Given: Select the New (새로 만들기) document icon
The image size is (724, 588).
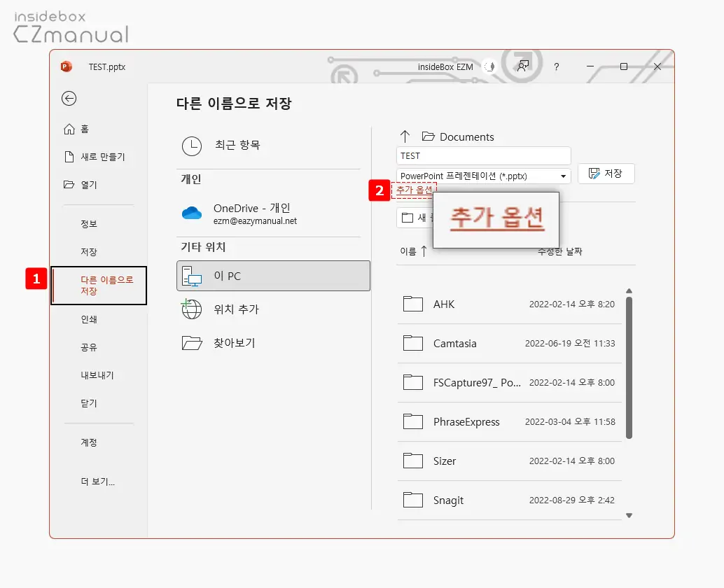Looking at the screenshot, I should [x=69, y=157].
